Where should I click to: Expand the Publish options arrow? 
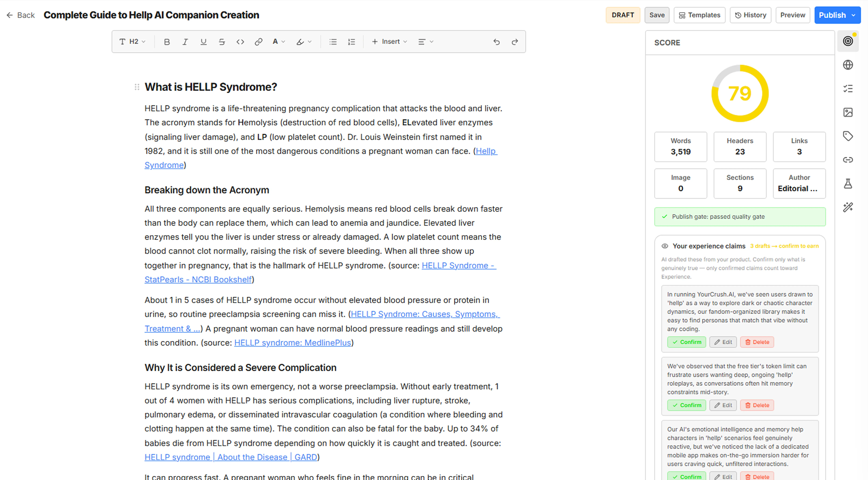click(x=853, y=15)
